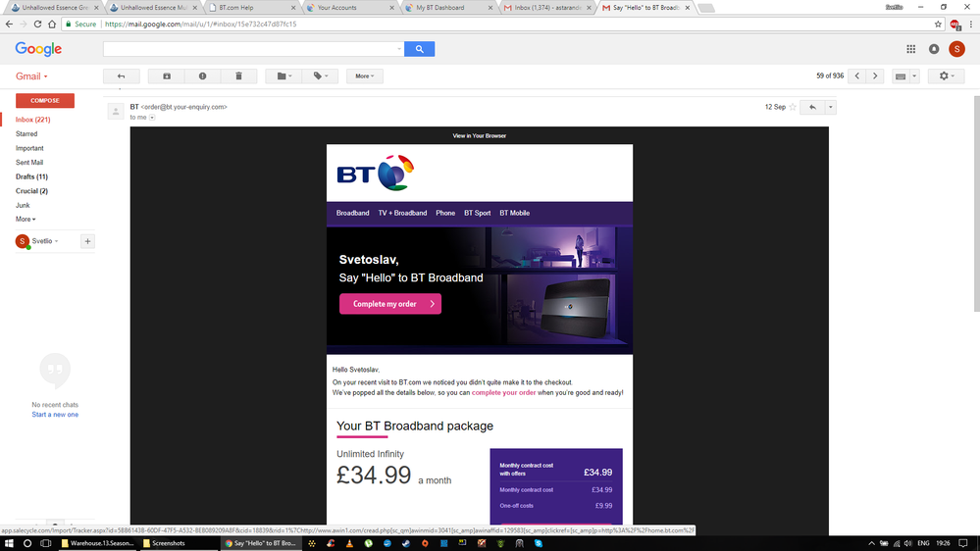980x551 pixels.
Task: Click the input tools keyboard icon
Action: coord(901,76)
